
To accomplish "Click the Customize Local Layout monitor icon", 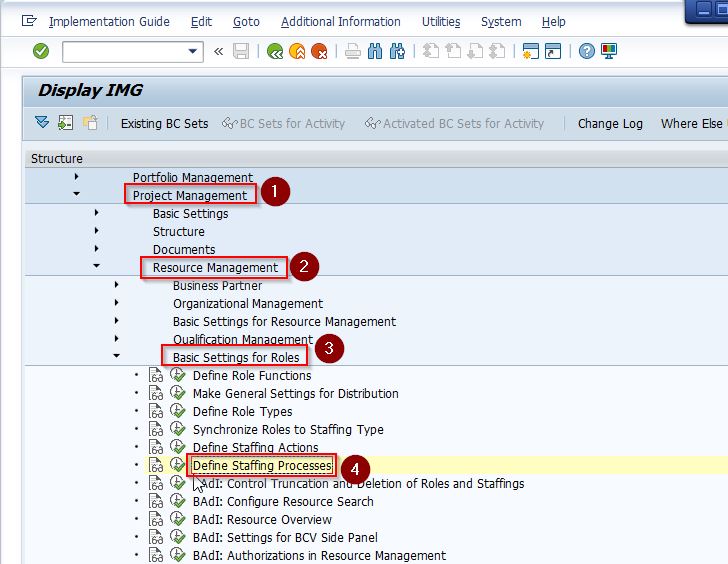I will pyautogui.click(x=609, y=51).
